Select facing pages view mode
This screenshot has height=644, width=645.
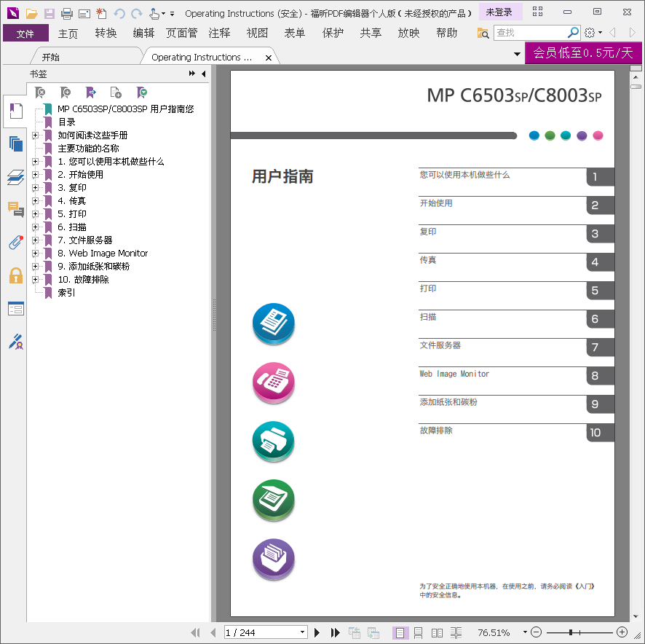[x=437, y=632]
